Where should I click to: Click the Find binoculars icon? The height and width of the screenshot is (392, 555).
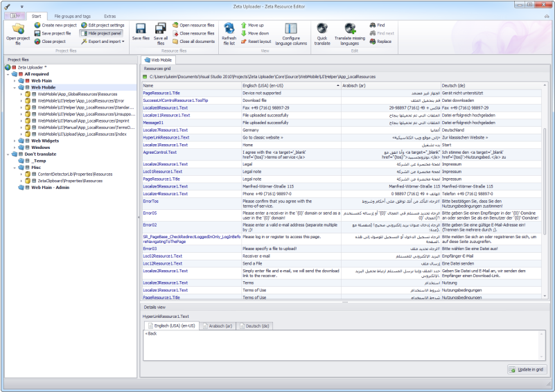click(372, 25)
